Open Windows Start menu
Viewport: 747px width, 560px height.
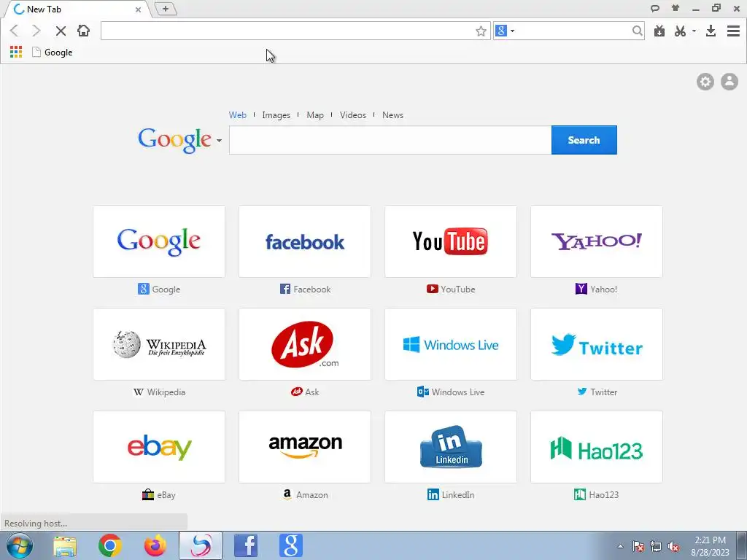click(x=20, y=545)
